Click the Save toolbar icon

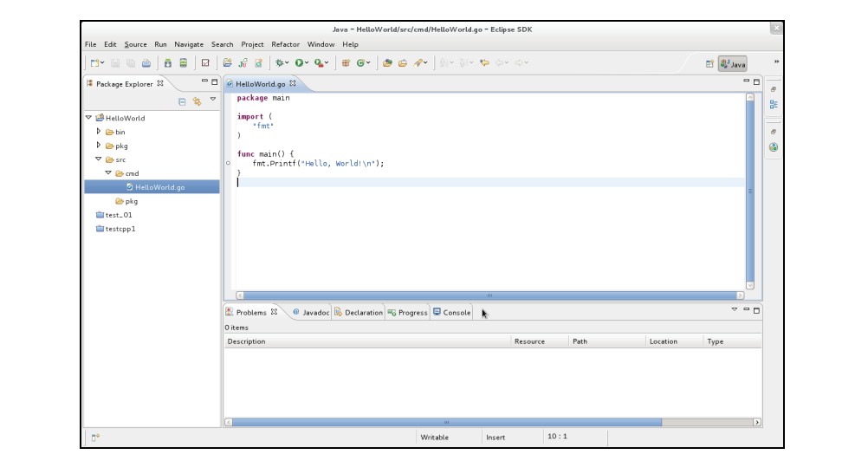click(x=115, y=63)
